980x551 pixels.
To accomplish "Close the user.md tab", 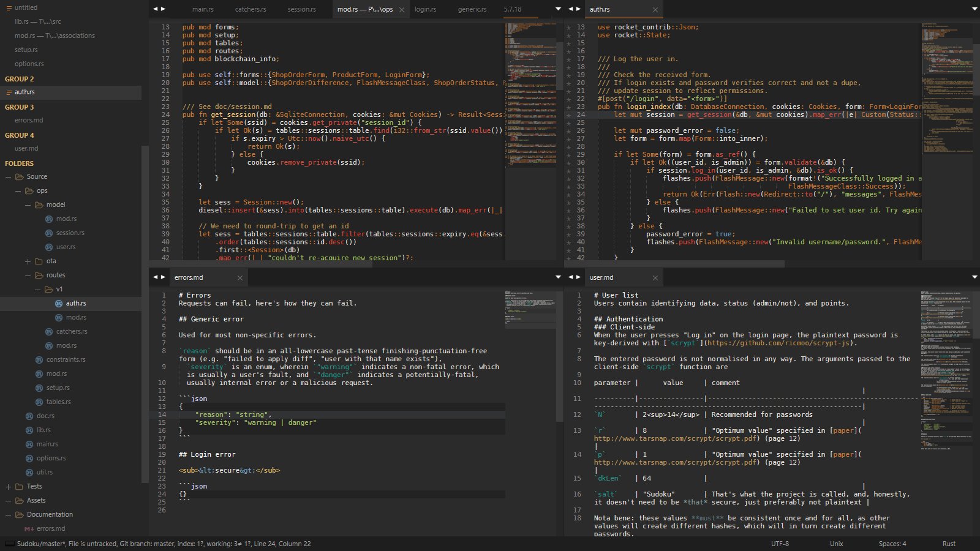I will pyautogui.click(x=655, y=278).
